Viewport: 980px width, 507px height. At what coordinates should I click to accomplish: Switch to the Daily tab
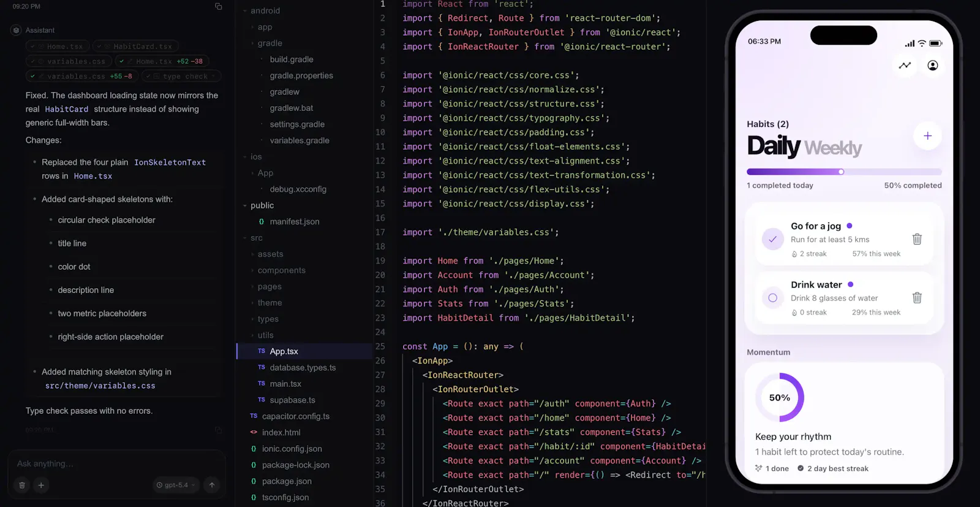pos(774,146)
